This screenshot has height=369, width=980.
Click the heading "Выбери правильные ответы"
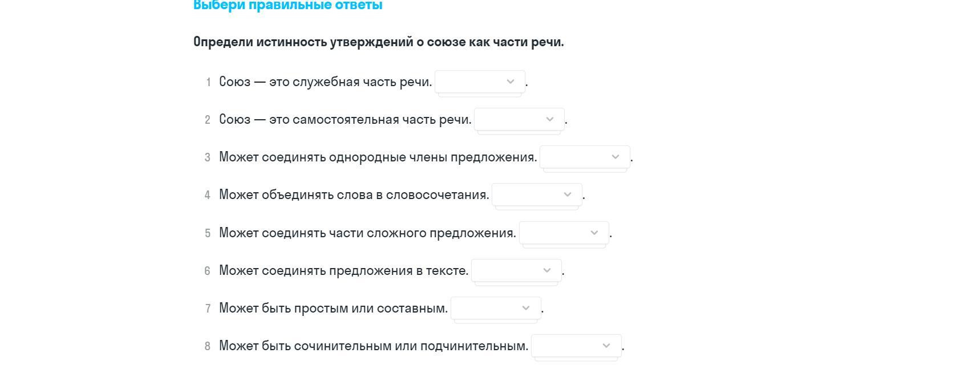point(287,6)
